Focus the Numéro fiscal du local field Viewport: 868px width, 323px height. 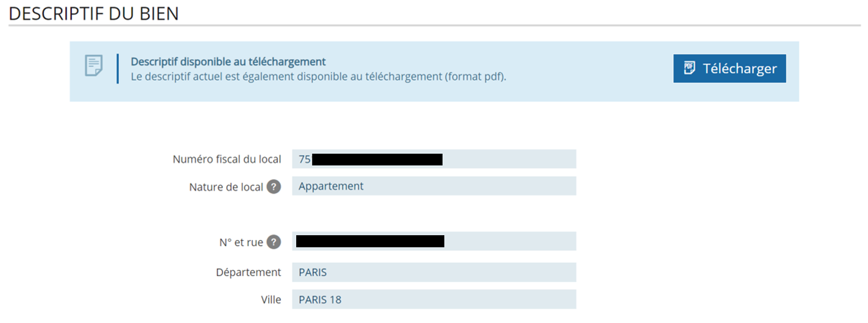tap(434, 159)
